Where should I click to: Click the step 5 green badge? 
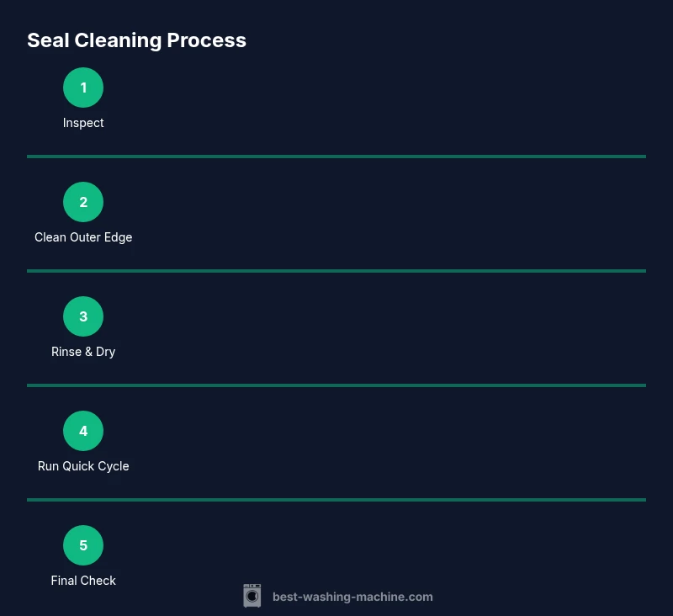tap(83, 545)
